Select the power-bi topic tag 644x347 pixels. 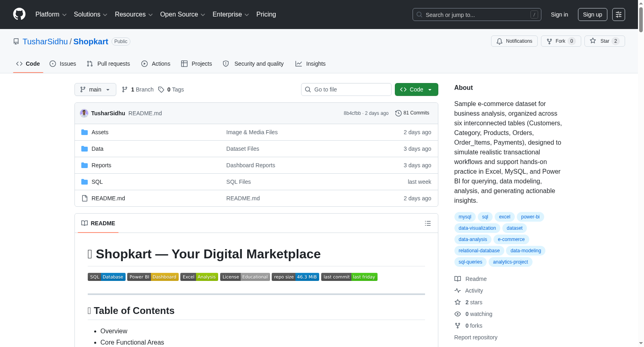pyautogui.click(x=530, y=217)
